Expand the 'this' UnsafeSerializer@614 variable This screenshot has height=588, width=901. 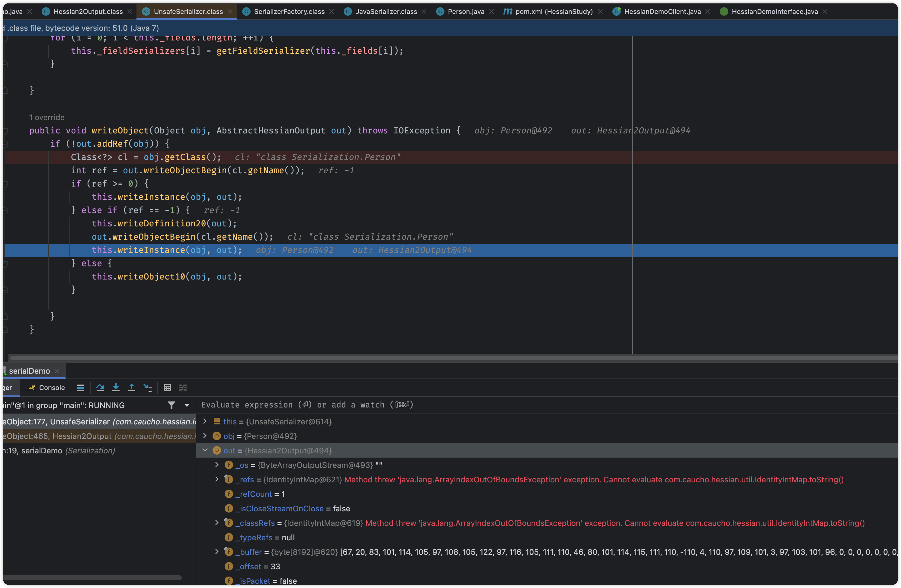[205, 421]
